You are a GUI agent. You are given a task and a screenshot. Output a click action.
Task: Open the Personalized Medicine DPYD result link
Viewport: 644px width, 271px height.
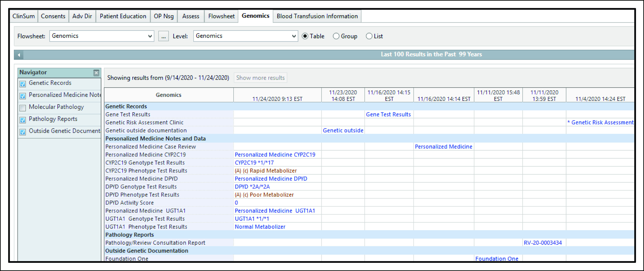[271, 178]
